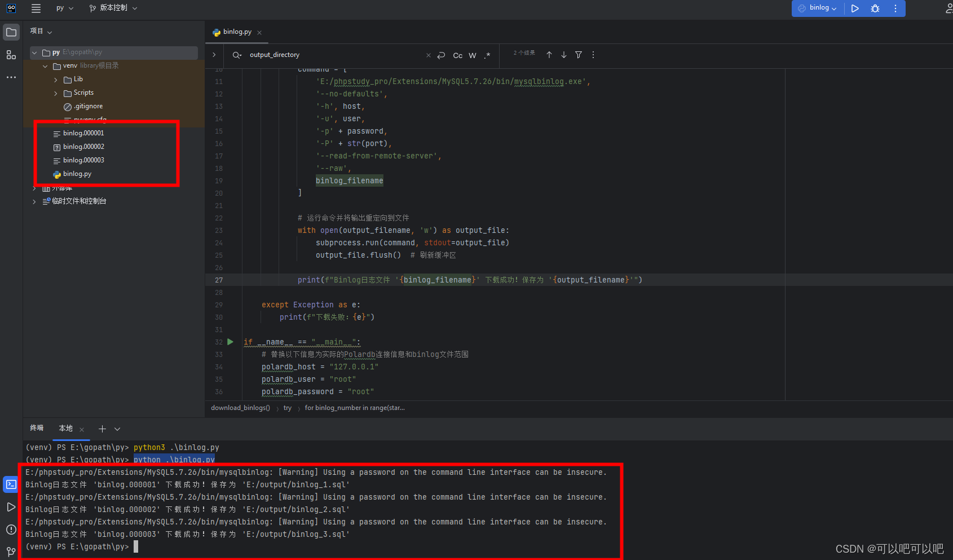
Task: Open the version control Git panel
Action: 11,552
